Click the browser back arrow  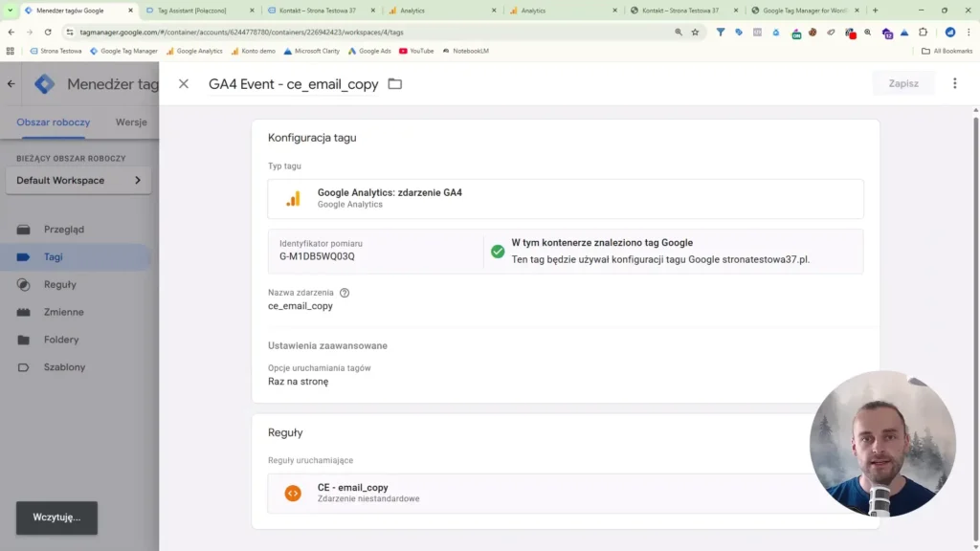[x=11, y=32]
